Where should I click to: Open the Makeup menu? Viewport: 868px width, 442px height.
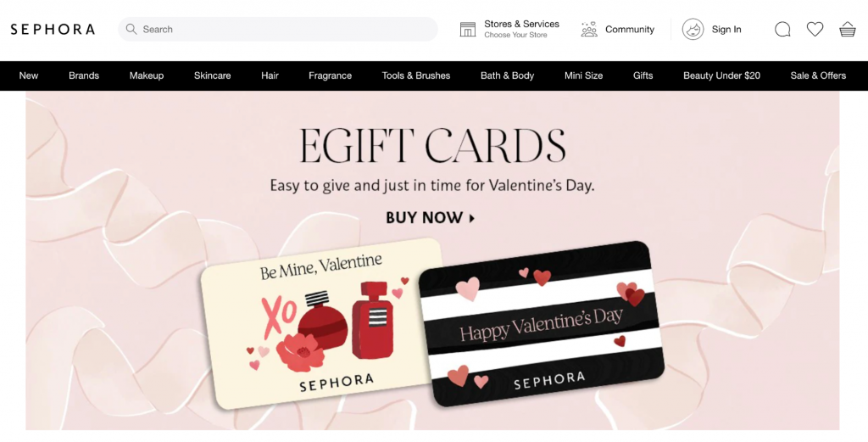click(147, 76)
